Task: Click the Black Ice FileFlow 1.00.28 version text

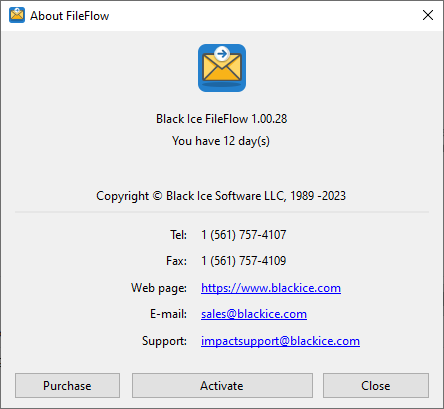Action: click(222, 119)
